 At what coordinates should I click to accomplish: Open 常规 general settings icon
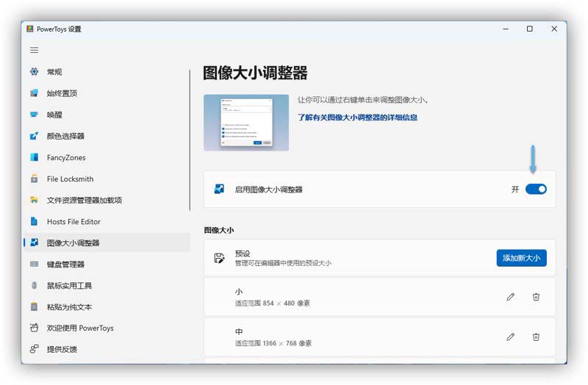[34, 72]
